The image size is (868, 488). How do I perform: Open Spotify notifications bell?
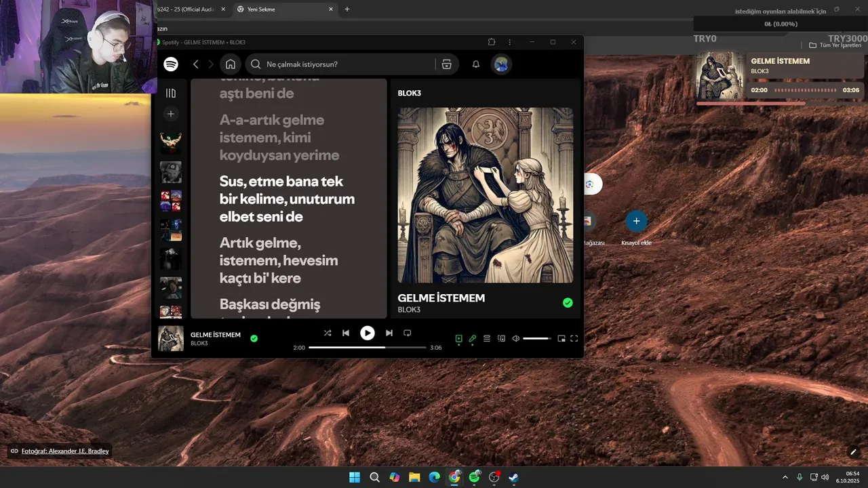pyautogui.click(x=476, y=64)
